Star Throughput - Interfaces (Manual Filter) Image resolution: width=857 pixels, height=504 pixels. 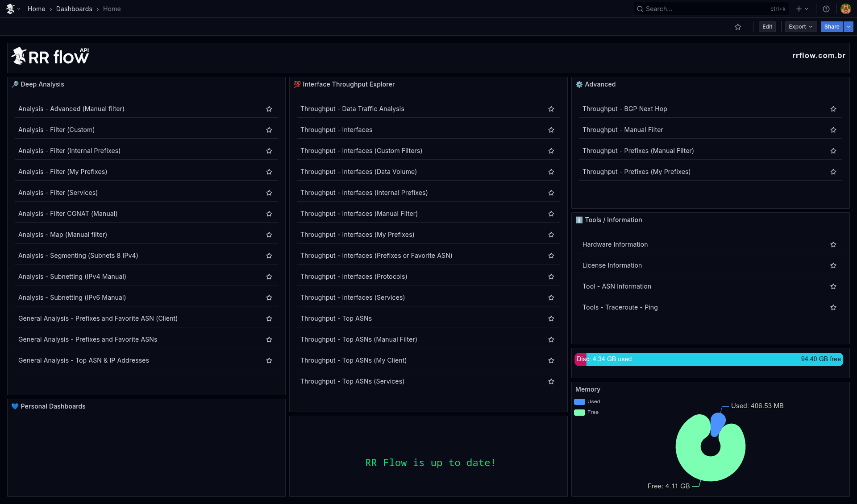coord(551,214)
